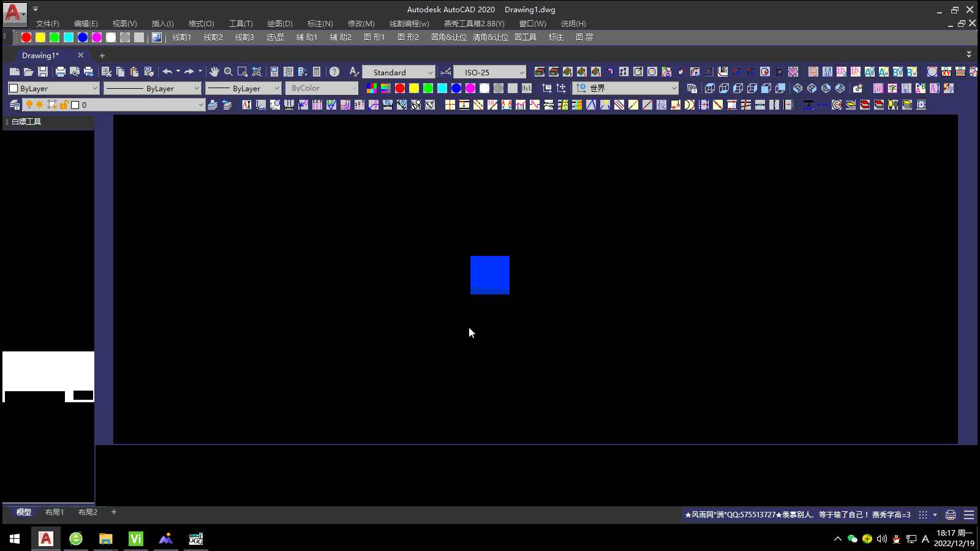Click the 线割1 toolbar button
980x551 pixels.
[182, 37]
